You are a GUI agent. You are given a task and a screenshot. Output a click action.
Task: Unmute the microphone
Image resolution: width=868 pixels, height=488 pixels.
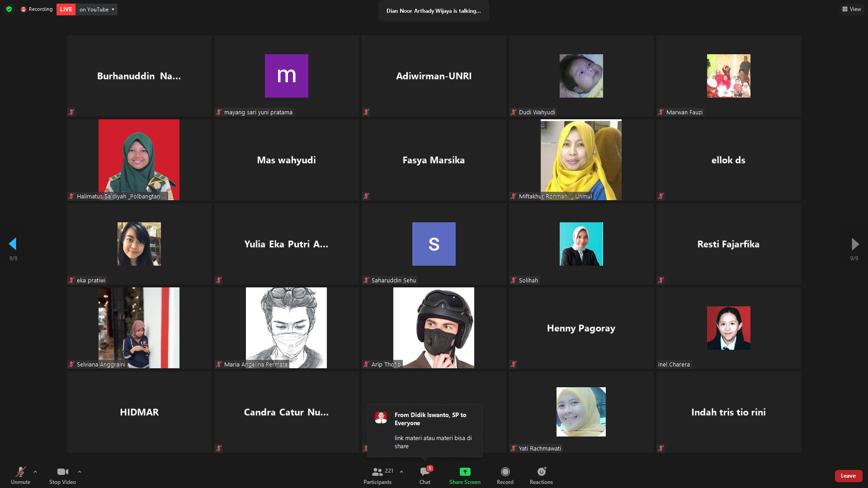(20, 475)
